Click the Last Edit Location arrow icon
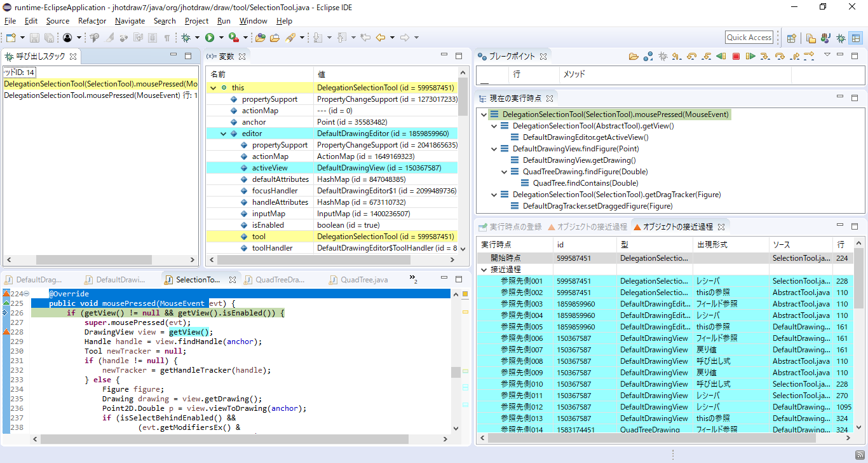The height and width of the screenshot is (463, 868). coord(365,38)
